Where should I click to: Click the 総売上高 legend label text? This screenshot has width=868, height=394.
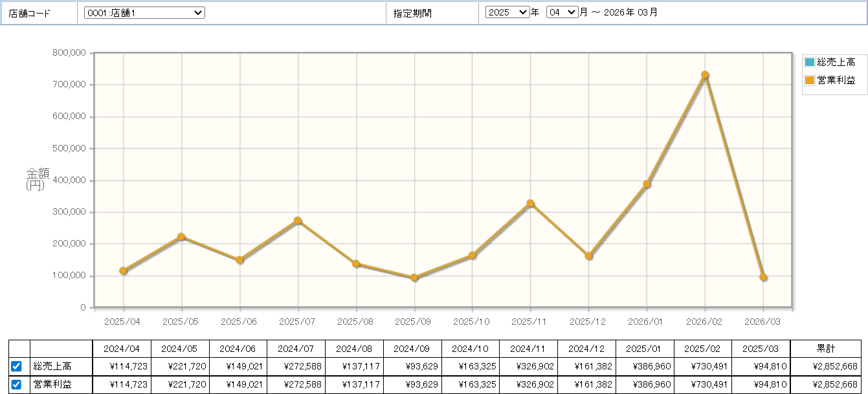(x=836, y=62)
